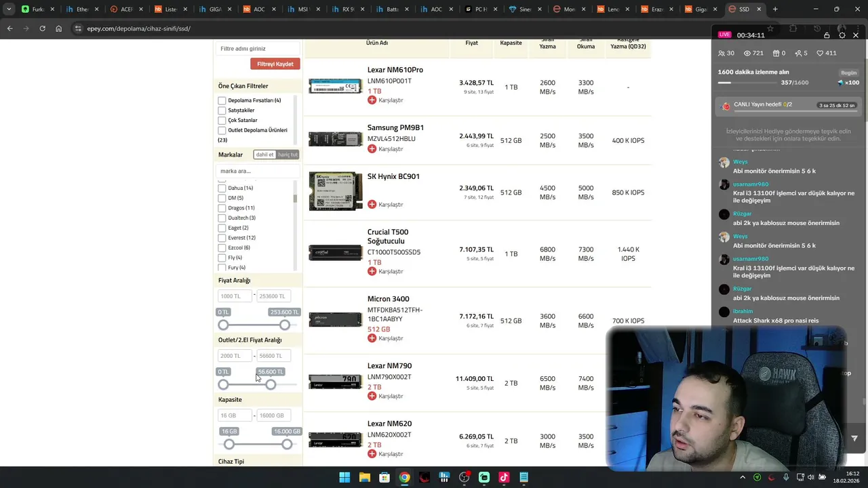Click the lock icon in the live overlay
The width and height of the screenshot is (868, 488).
[827, 35]
